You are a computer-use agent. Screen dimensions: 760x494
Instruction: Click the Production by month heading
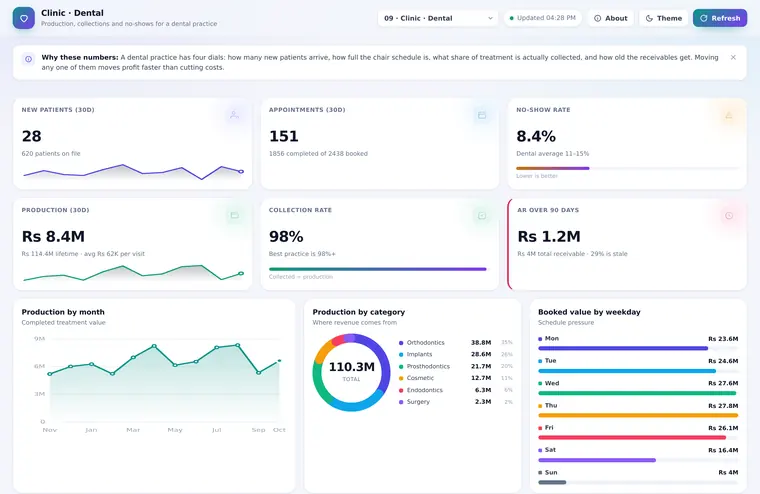[63, 312]
